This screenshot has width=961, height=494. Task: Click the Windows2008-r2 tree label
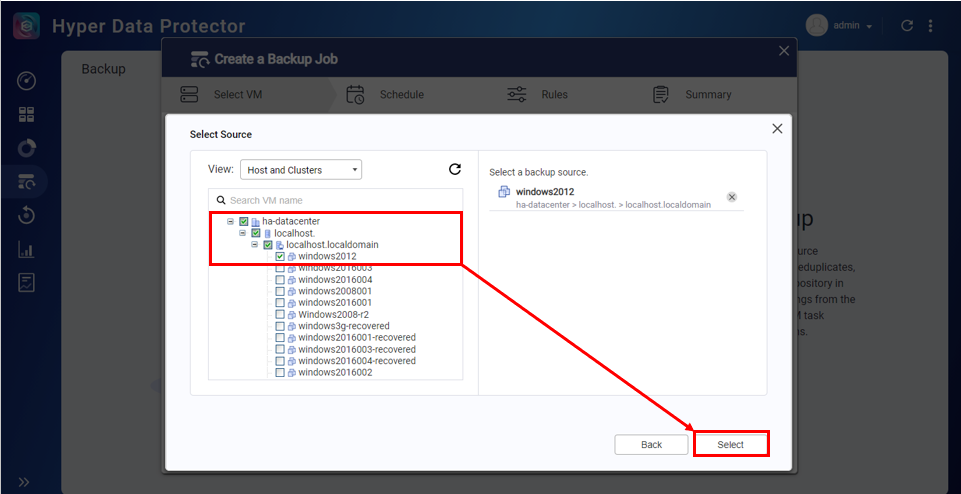333,314
